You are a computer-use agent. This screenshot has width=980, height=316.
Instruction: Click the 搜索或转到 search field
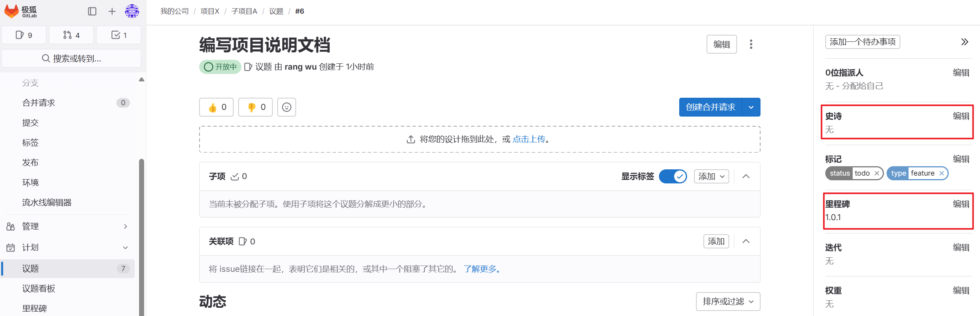tap(71, 58)
